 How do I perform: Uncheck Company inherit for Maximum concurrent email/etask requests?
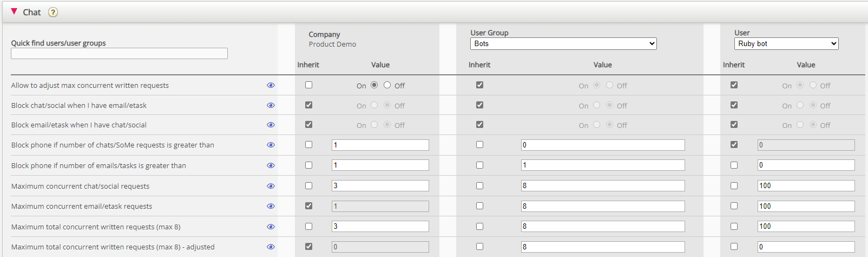(x=308, y=206)
